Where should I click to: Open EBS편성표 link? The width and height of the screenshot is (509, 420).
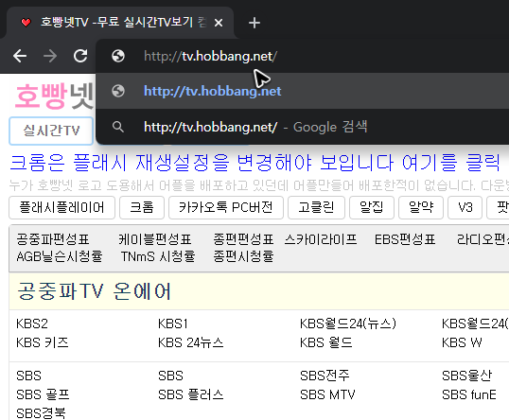pos(405,239)
